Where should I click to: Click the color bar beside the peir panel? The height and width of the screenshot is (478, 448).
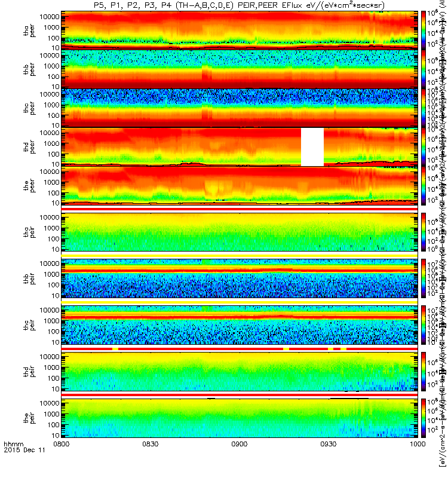(x=424, y=418)
